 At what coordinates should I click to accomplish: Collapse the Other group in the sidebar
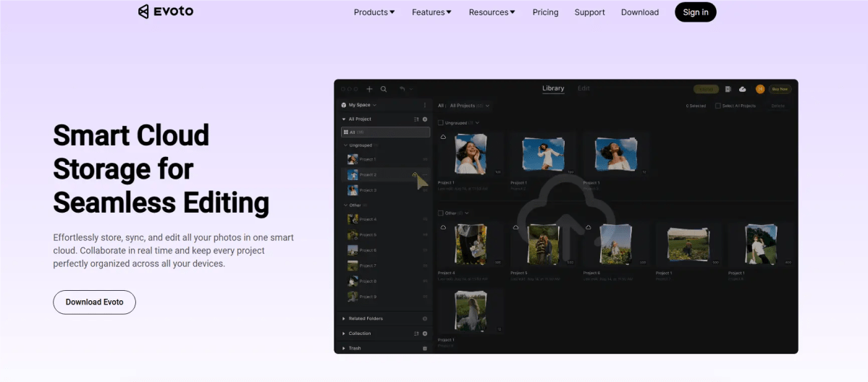345,205
